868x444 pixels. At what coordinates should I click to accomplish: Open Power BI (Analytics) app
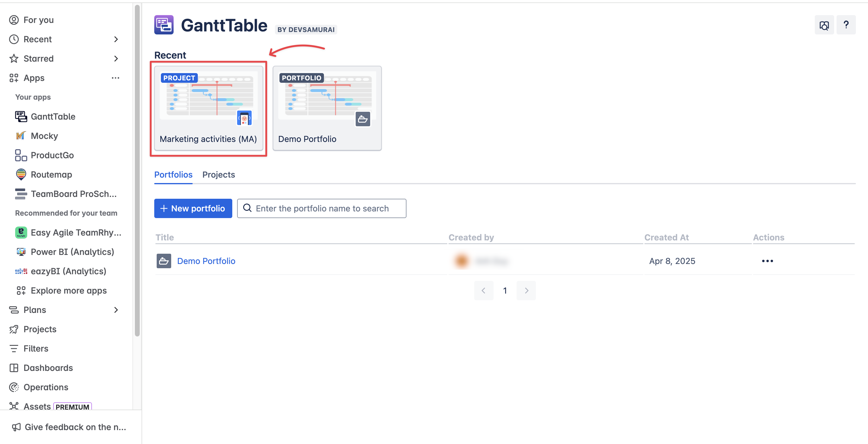click(72, 252)
